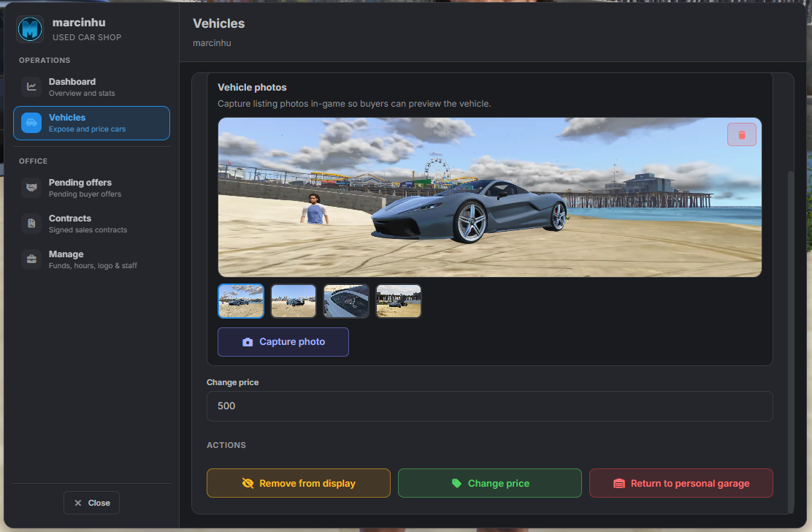Click the Vehicles car icon

[x=31, y=123]
